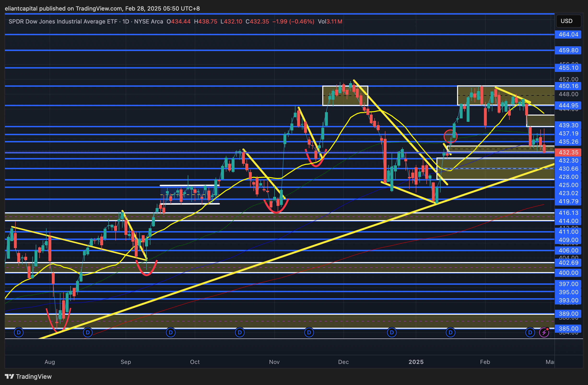Select the Dec label on time axis

[343, 362]
